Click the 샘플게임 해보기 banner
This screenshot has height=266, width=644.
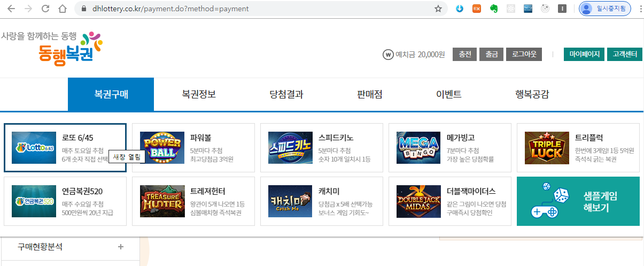[x=578, y=201]
